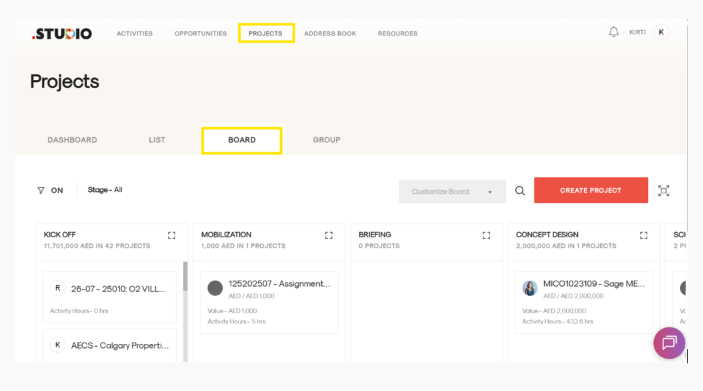The height and width of the screenshot is (391, 703).
Task: Click the R avatar on 26-07 card
Action: (57, 288)
